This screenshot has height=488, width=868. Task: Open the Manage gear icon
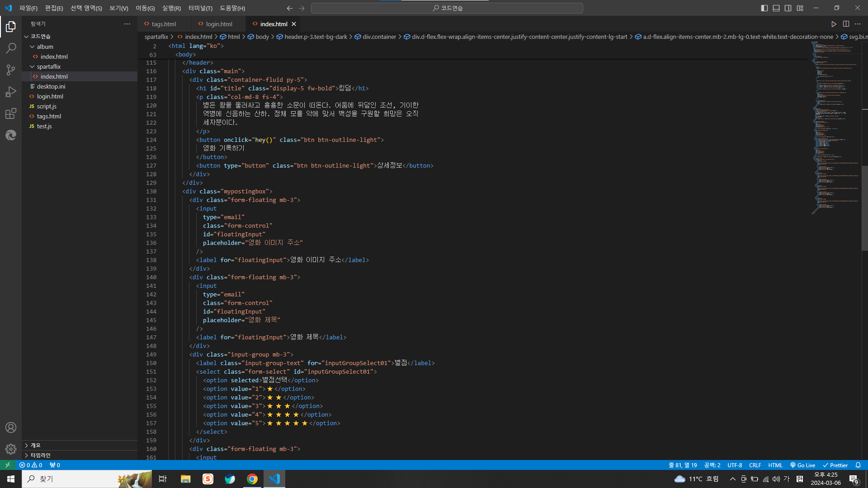coord(11,449)
